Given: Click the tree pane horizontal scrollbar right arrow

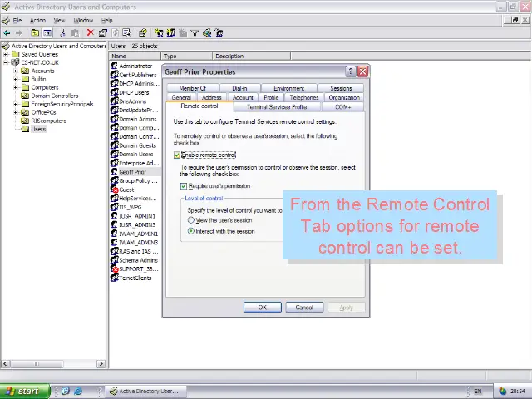Looking at the screenshot, I should 101,363.
